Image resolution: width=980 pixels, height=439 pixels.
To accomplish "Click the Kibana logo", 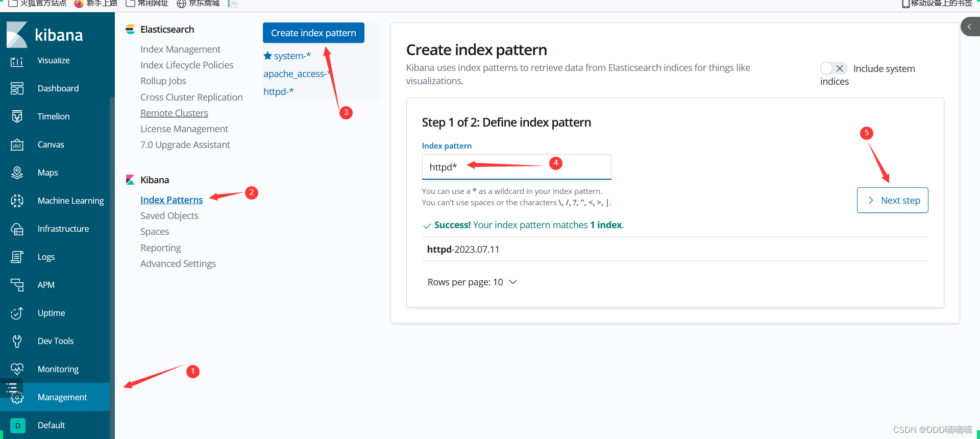I will [45, 35].
